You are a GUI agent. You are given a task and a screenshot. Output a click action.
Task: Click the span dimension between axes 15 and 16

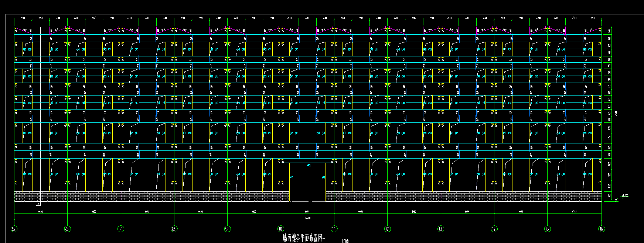coord(574,212)
